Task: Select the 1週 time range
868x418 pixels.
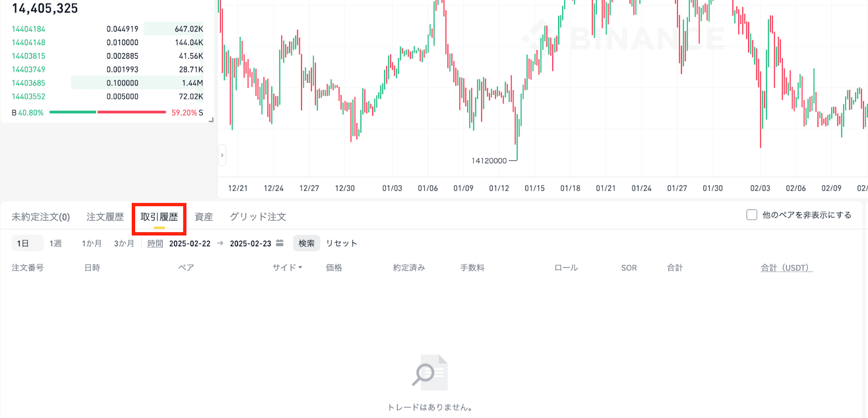Action: (x=55, y=243)
